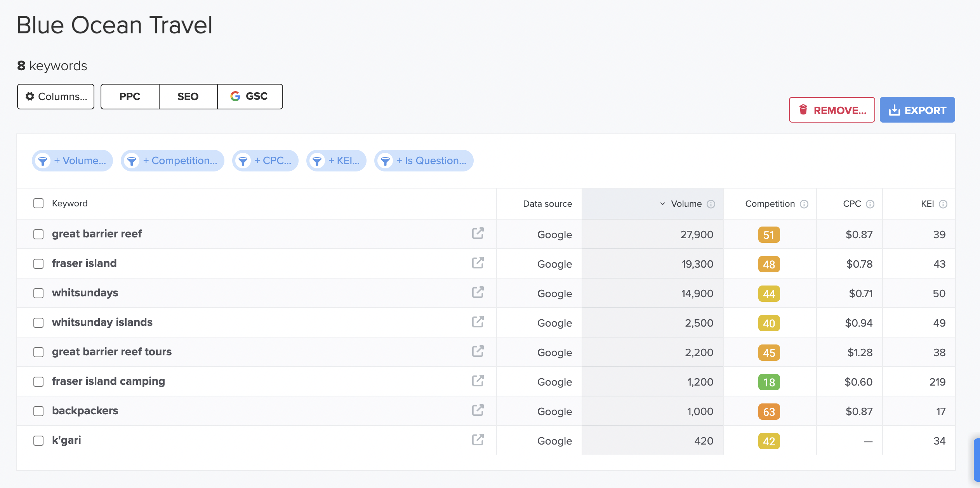This screenshot has height=488, width=980.
Task: Check the fraser island row
Action: (38, 264)
